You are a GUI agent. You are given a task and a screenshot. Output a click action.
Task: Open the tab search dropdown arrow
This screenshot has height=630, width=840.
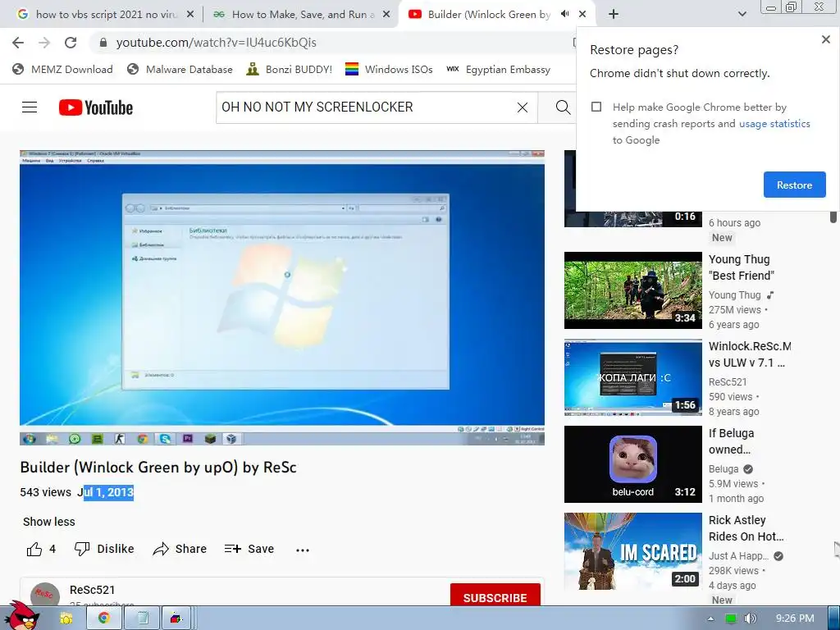coord(742,15)
